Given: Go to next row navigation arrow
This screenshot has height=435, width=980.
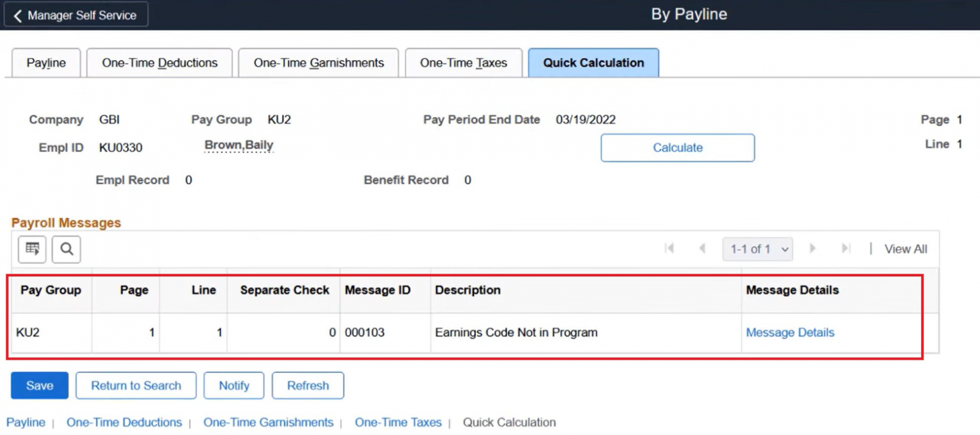Looking at the screenshot, I should click(x=813, y=249).
